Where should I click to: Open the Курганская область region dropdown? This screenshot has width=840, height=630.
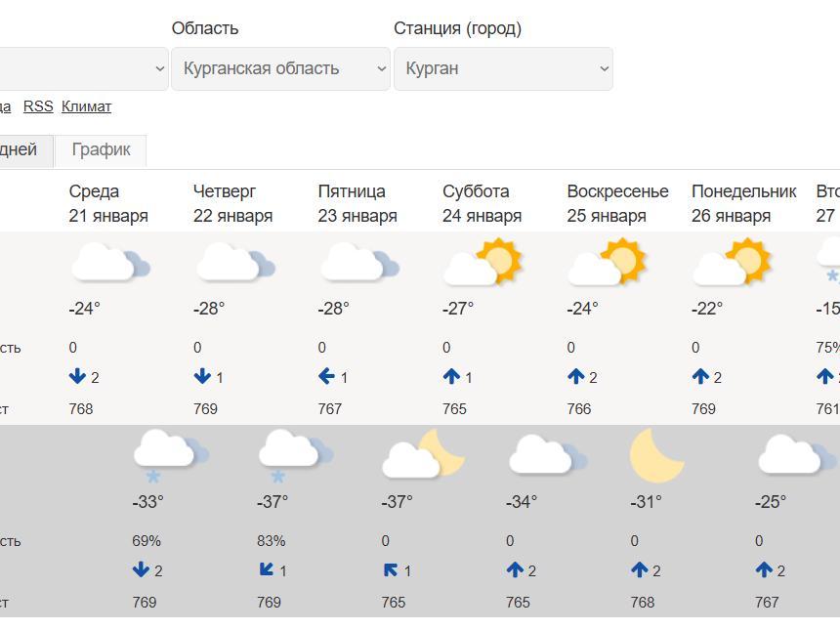[x=280, y=68]
